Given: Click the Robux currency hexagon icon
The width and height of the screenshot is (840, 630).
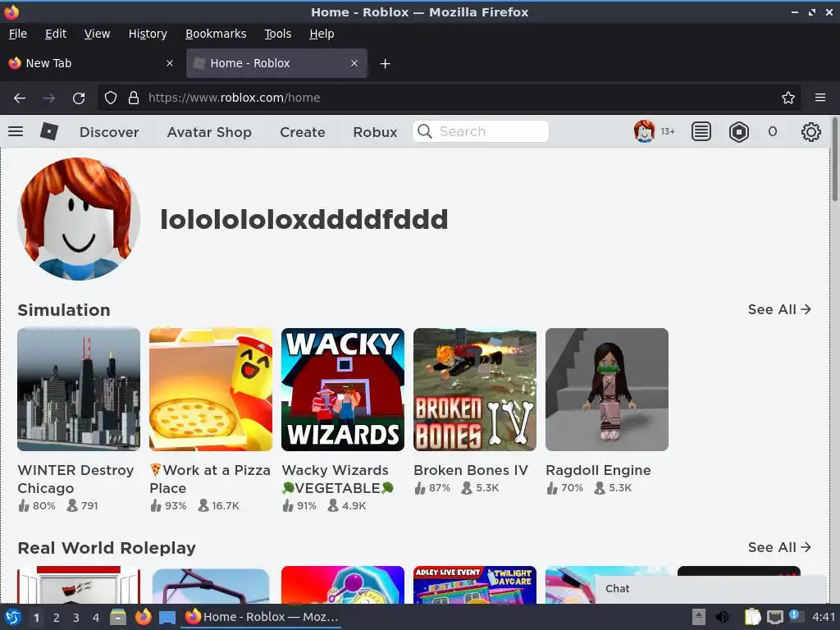Looking at the screenshot, I should click(x=739, y=131).
